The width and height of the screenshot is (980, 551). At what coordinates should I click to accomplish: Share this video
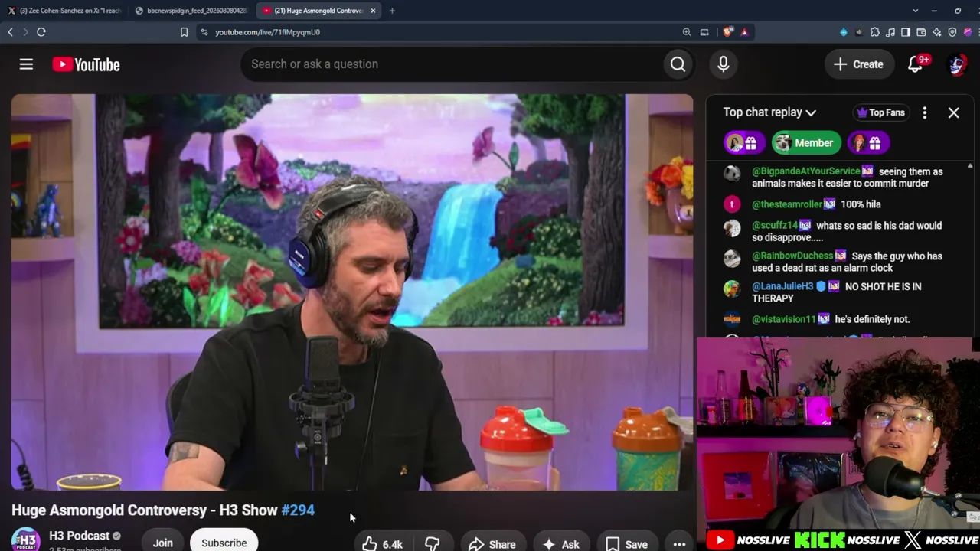coord(492,544)
